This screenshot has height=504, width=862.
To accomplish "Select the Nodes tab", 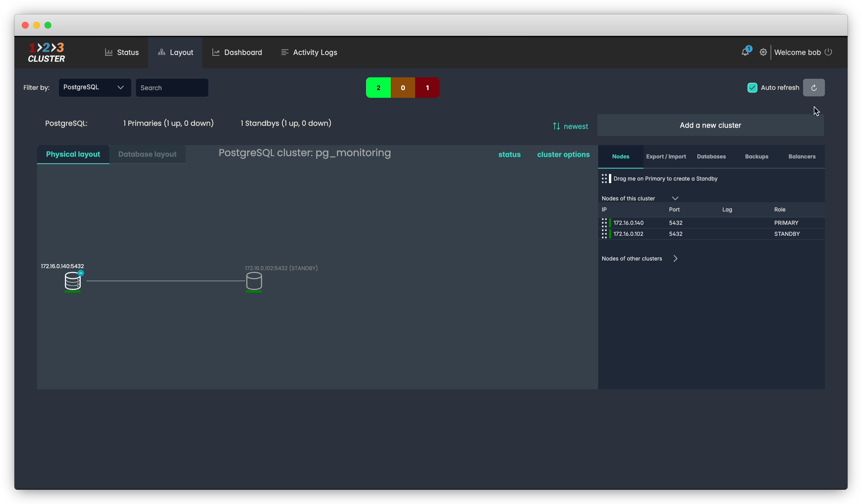I will tap(621, 157).
